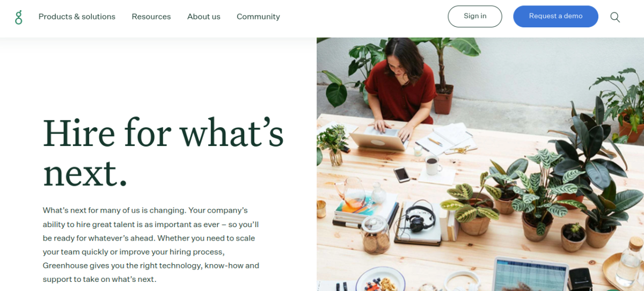Click the paragraph beginning 'What's next for many'
The height and width of the screenshot is (291, 644).
151,245
